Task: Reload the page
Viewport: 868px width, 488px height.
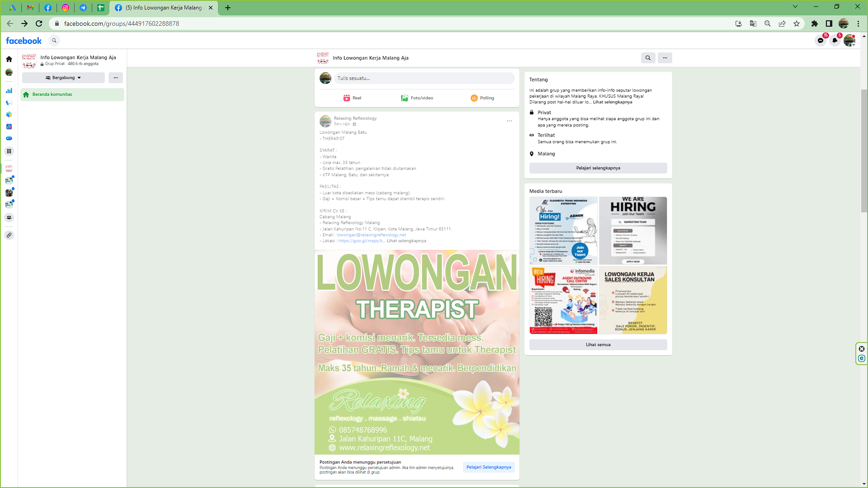Action: pyautogui.click(x=39, y=23)
